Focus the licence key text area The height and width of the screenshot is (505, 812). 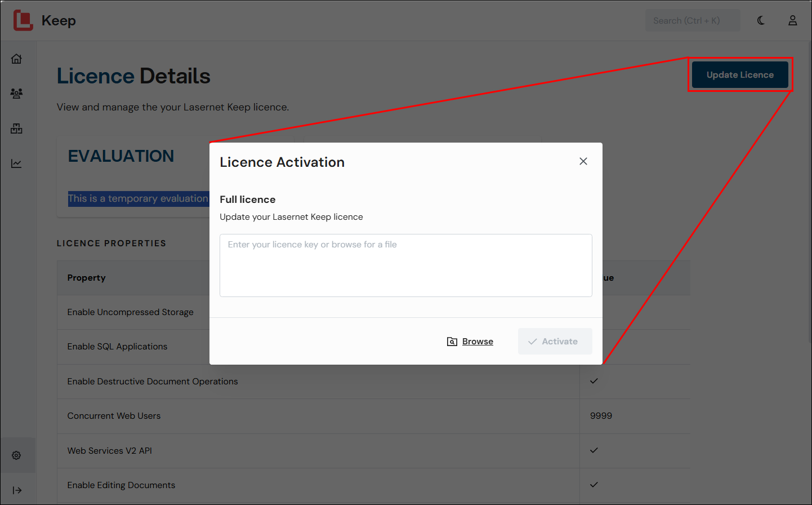coord(406,265)
